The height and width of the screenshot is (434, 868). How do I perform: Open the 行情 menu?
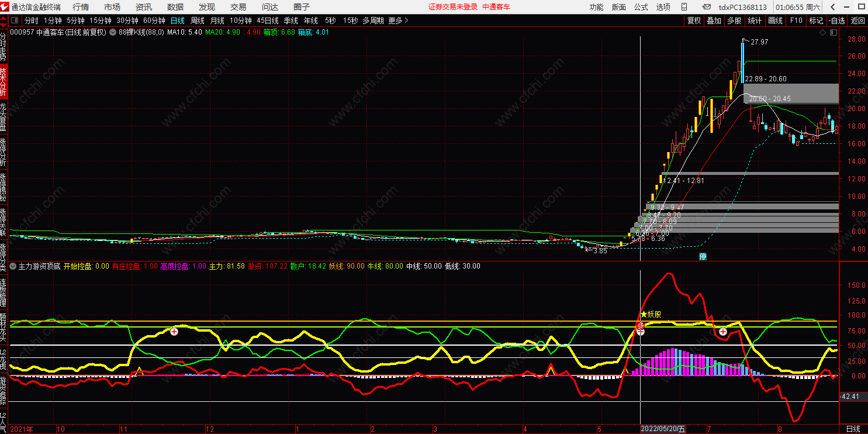click(81, 7)
